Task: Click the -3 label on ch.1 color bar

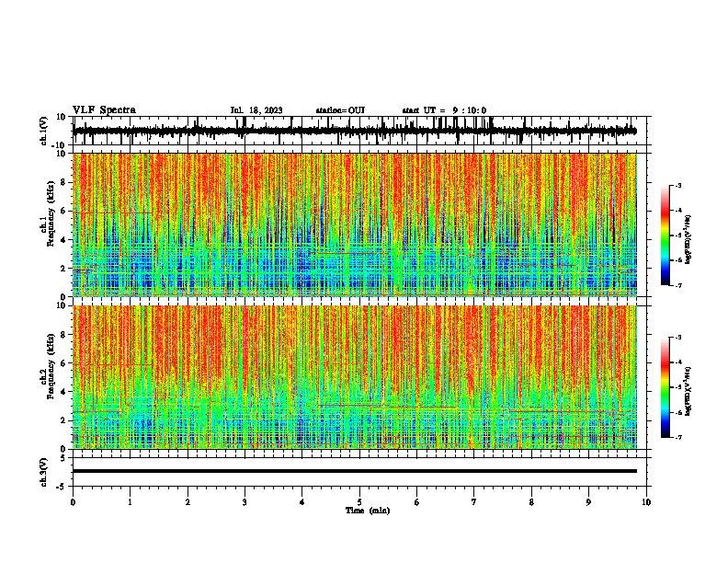Action: pos(678,186)
